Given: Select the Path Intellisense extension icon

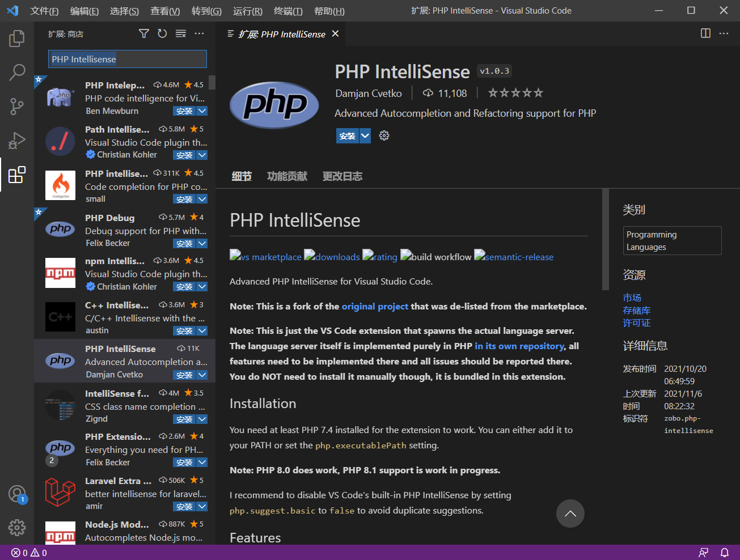Looking at the screenshot, I should point(60,142).
